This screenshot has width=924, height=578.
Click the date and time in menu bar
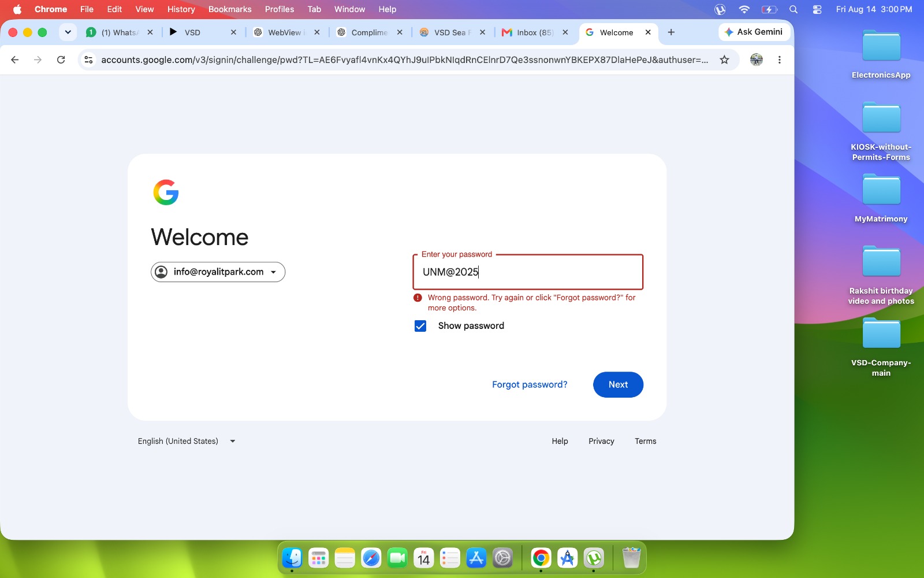874,9
